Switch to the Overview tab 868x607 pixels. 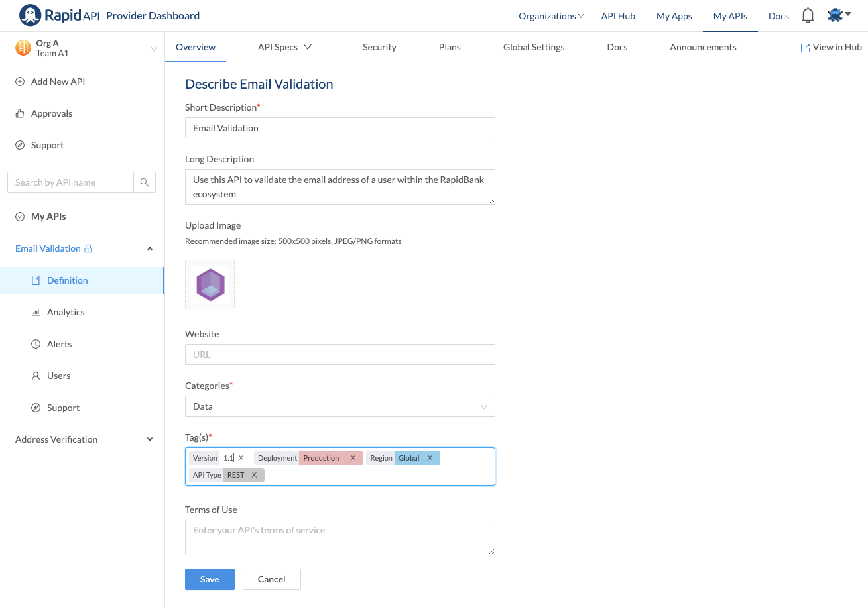coord(196,47)
